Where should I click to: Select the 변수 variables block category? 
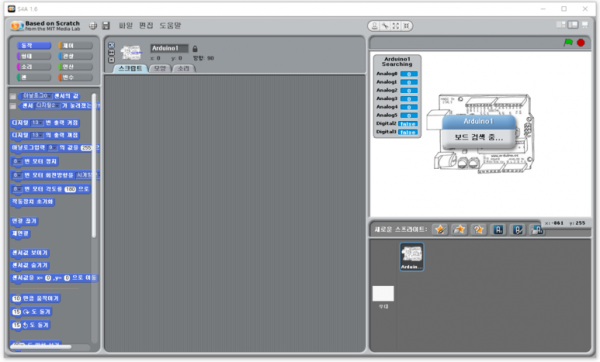coord(75,77)
